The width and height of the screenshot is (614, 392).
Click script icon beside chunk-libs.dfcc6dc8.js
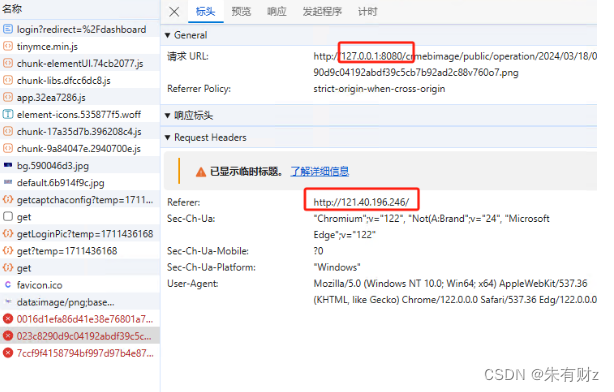tap(8, 80)
